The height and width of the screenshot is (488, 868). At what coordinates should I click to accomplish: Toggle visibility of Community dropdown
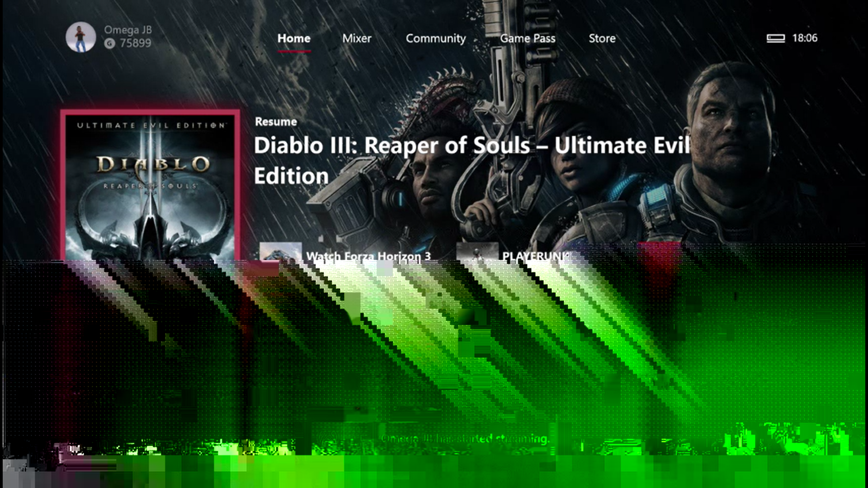coord(435,38)
